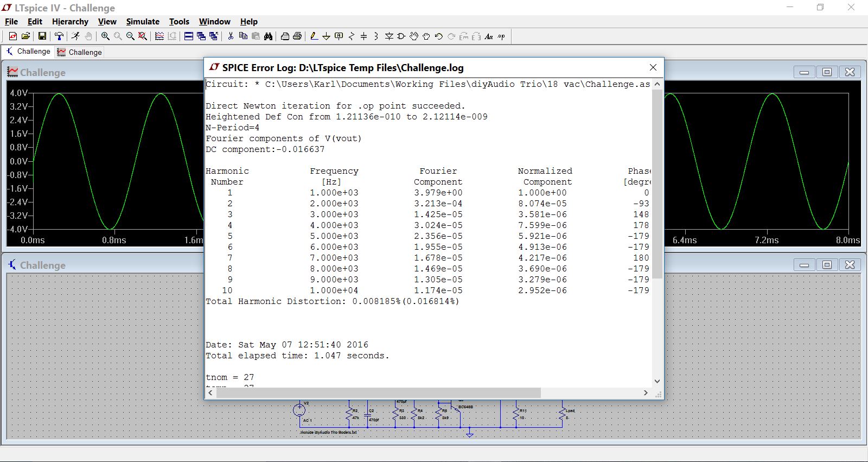Click the error log horizontal scrollbar thumb
868x462 pixels.
click(378, 393)
